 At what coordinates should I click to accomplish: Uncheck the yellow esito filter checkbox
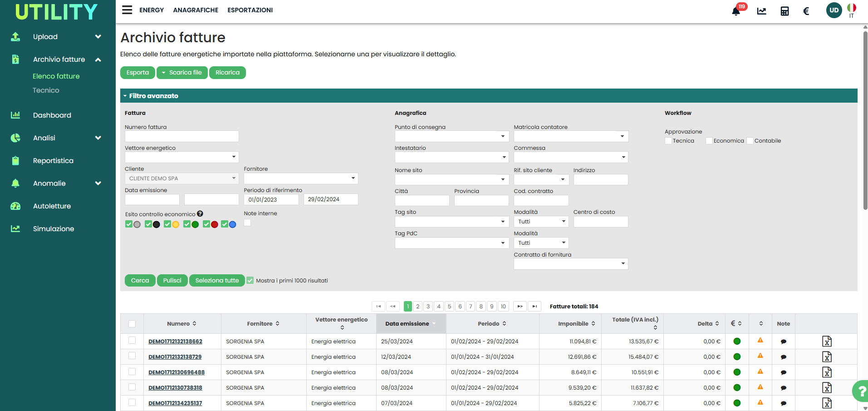pos(167,224)
